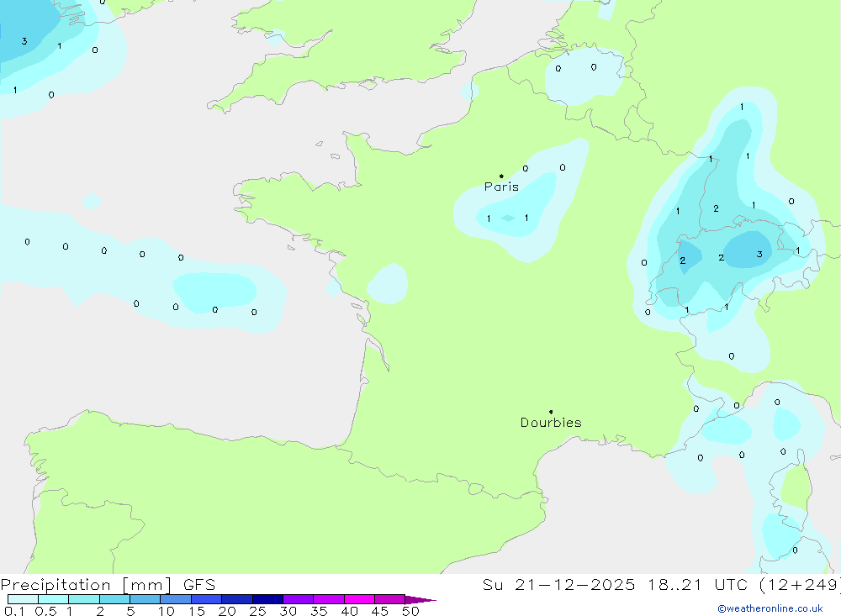Select the black dot marker above Paris
This screenshot has width=841, height=616.
pyautogui.click(x=501, y=176)
